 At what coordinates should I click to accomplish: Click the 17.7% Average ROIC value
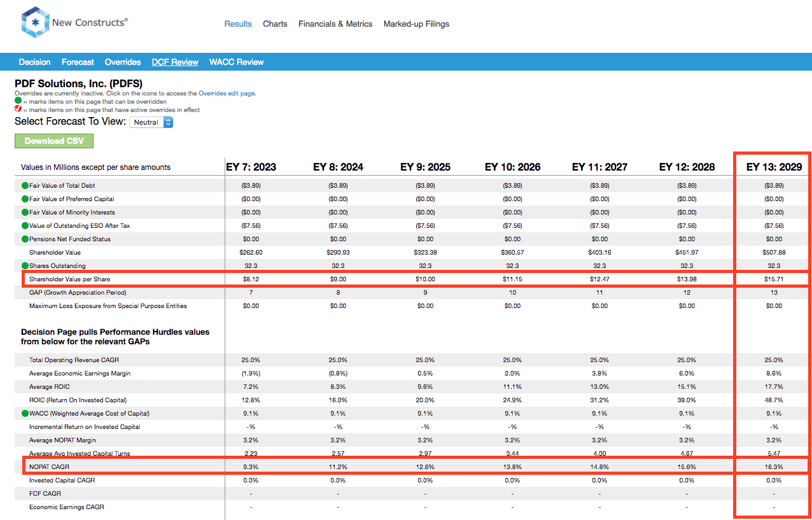click(774, 387)
